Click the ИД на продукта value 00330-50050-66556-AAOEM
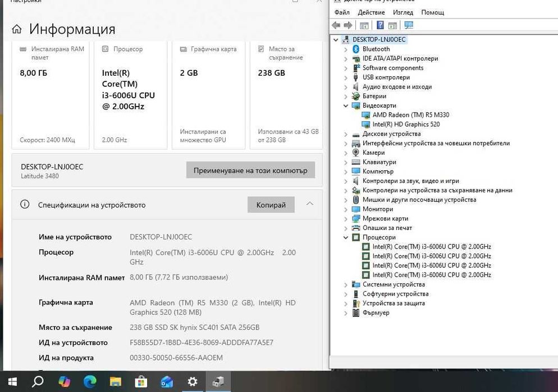Image resolution: width=558 pixels, height=392 pixels. pos(176,358)
